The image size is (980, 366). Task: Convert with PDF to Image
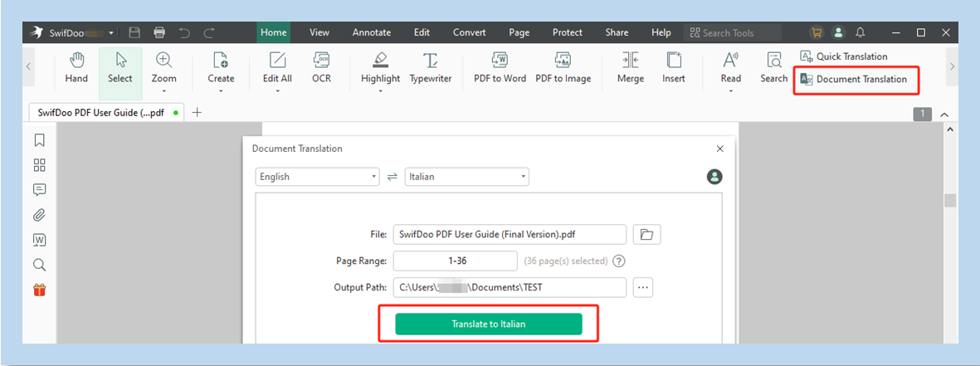(x=563, y=68)
